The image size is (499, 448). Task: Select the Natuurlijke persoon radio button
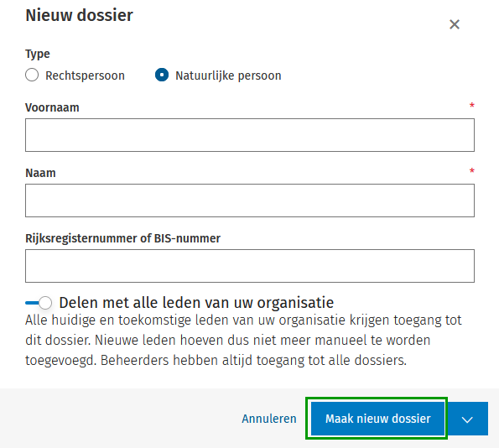coord(162,76)
